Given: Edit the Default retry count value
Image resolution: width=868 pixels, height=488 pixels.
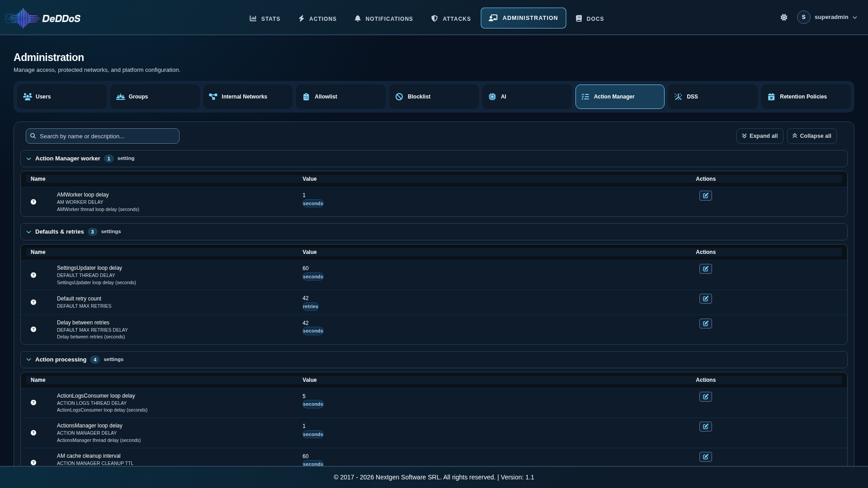Looking at the screenshot, I should pos(705,299).
